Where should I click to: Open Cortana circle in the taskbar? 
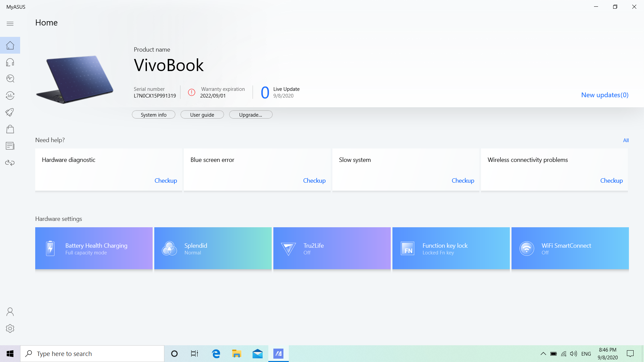tap(174, 354)
